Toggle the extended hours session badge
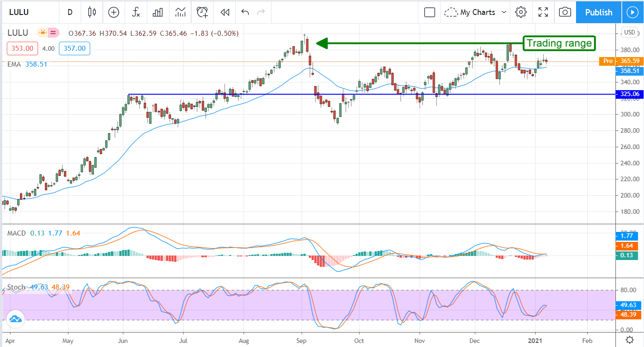 click(53, 33)
